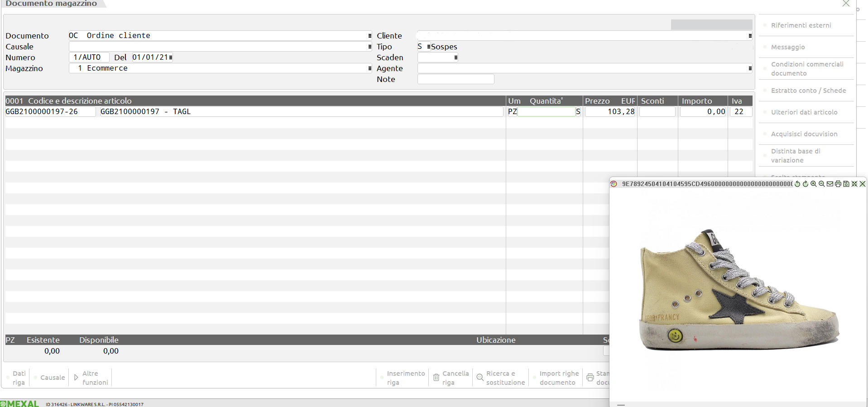Click the shrink image viewer icon

pyautogui.click(x=854, y=184)
